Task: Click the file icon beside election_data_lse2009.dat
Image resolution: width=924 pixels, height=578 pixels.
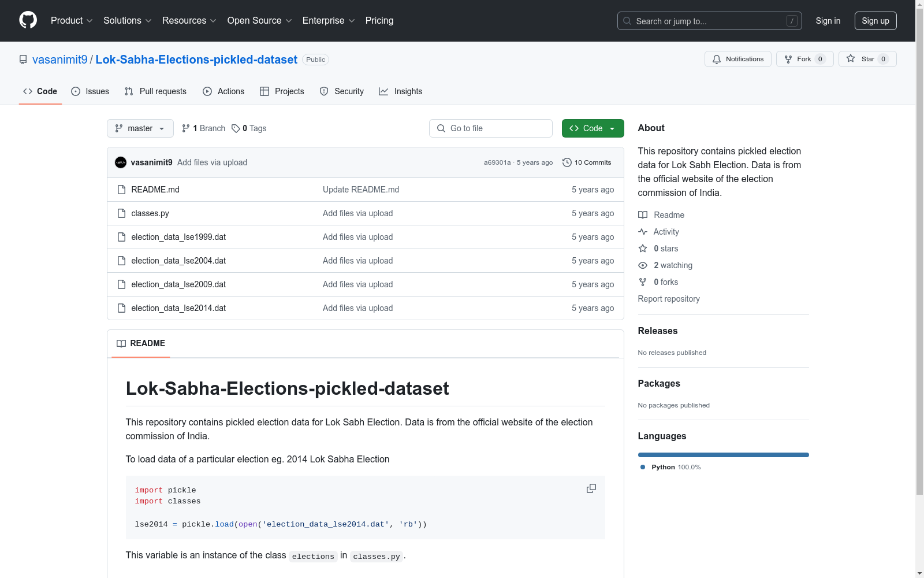Action: 121,284
